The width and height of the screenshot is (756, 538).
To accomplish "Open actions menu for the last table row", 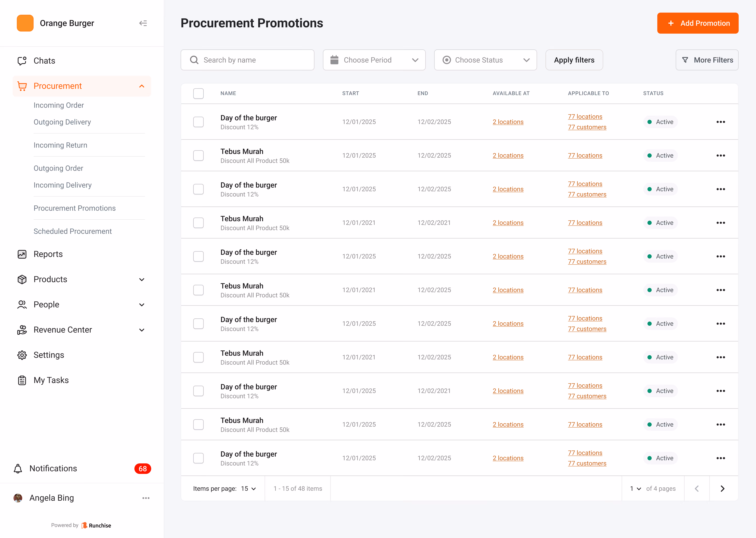I will [x=721, y=458].
